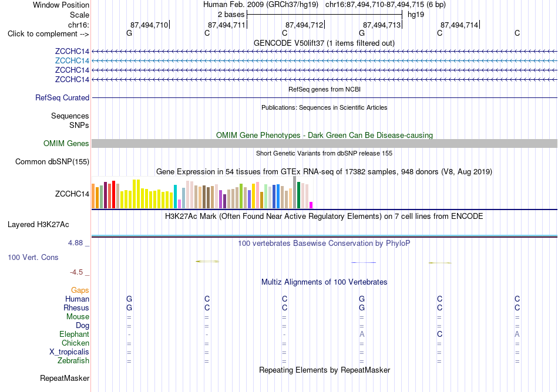
Task: Click the -4.5 lower PhyloP scale value
Action: tap(76, 272)
